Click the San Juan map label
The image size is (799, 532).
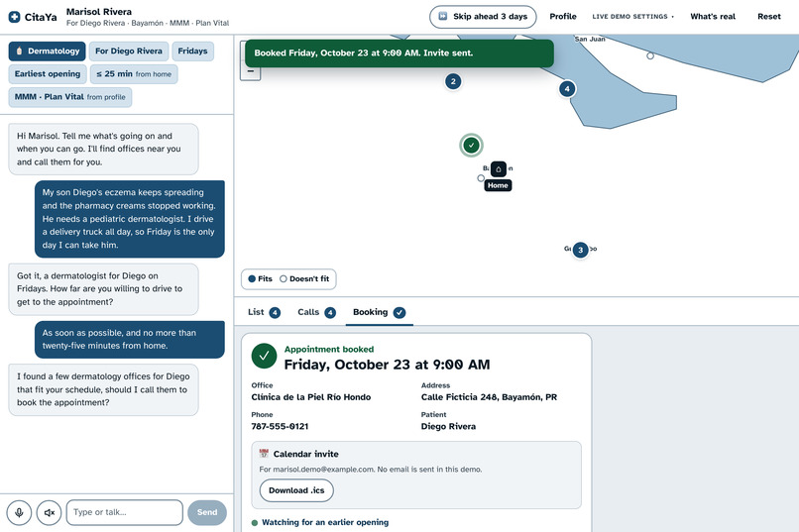(x=590, y=39)
